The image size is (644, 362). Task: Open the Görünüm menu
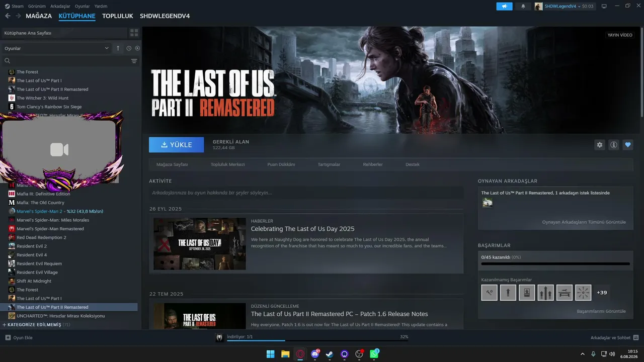click(37, 6)
